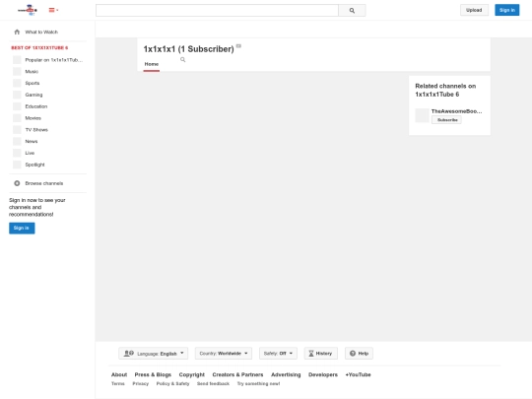This screenshot has height=399, width=532.
Task: Open the TV Shows text link
Action: pyautogui.click(x=36, y=130)
